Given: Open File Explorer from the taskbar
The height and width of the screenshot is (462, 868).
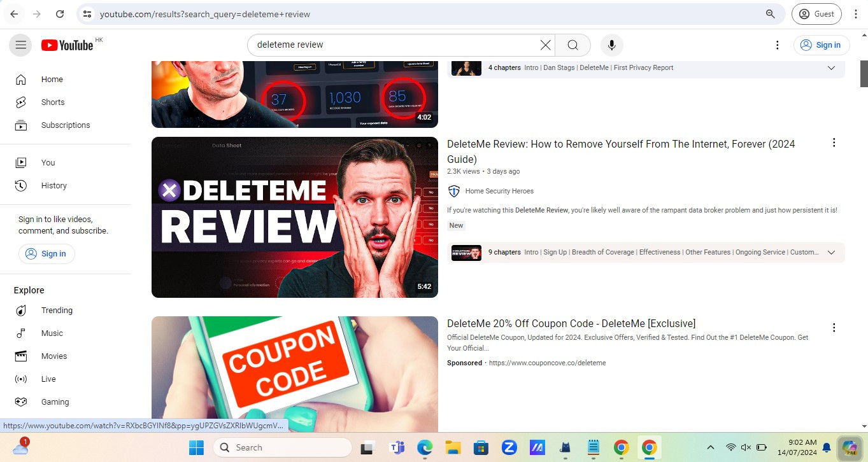Looking at the screenshot, I should pos(453,447).
